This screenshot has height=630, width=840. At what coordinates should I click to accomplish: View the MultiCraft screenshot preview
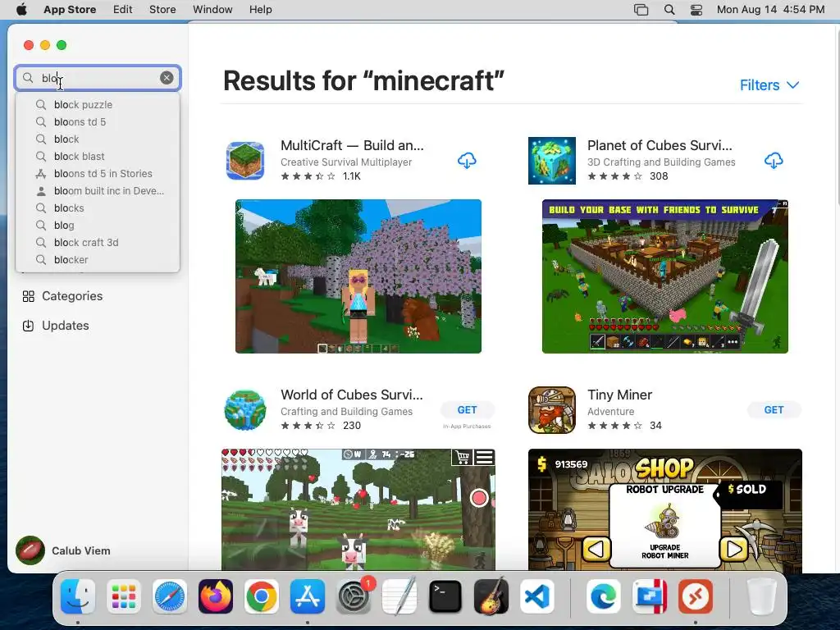point(358,276)
